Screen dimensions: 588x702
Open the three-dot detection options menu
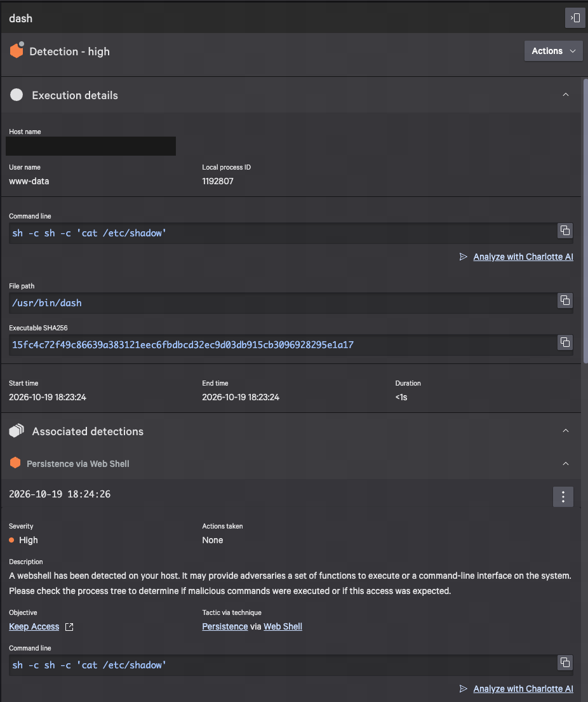563,497
